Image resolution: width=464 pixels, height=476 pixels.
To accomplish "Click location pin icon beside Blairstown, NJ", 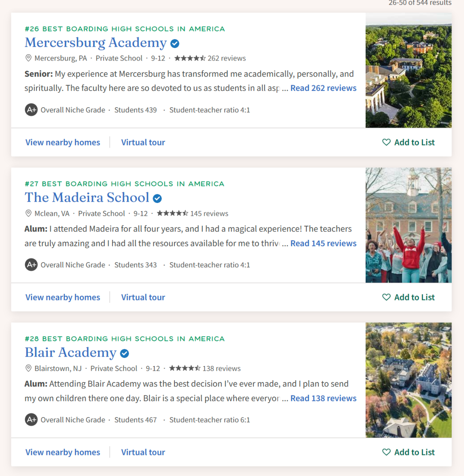I will [28, 368].
